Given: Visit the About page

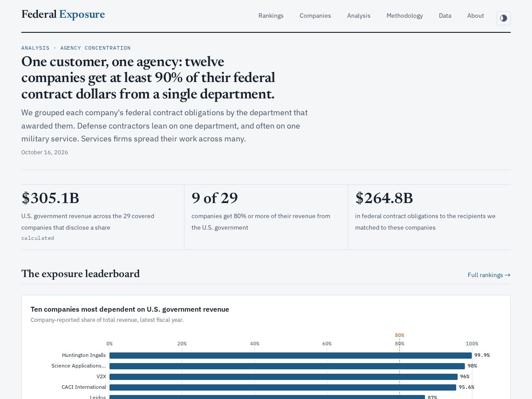Looking at the screenshot, I should click(476, 16).
